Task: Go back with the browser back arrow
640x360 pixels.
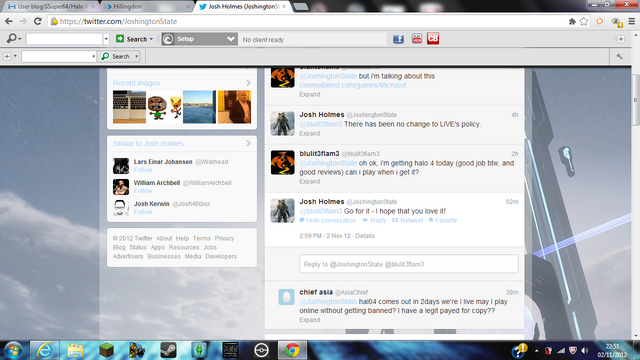Action: [9, 21]
